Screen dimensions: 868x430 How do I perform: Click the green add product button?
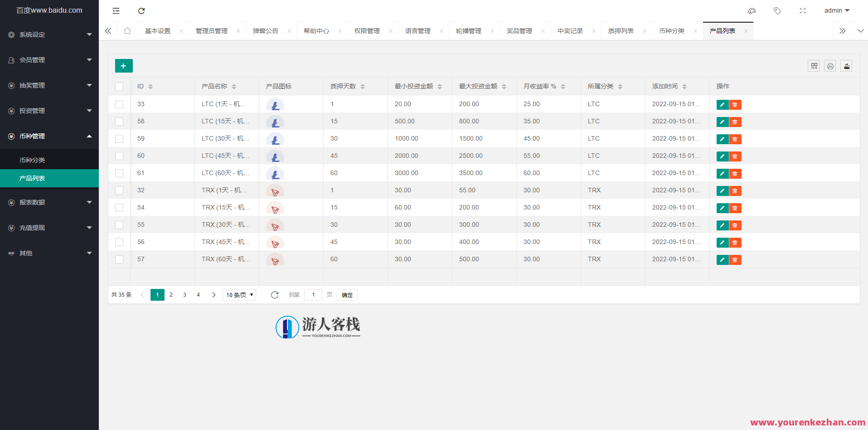pyautogui.click(x=123, y=66)
